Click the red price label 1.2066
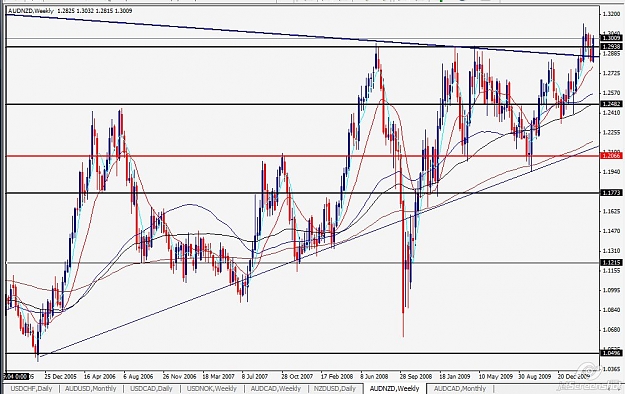The image size is (625, 394). [611, 156]
